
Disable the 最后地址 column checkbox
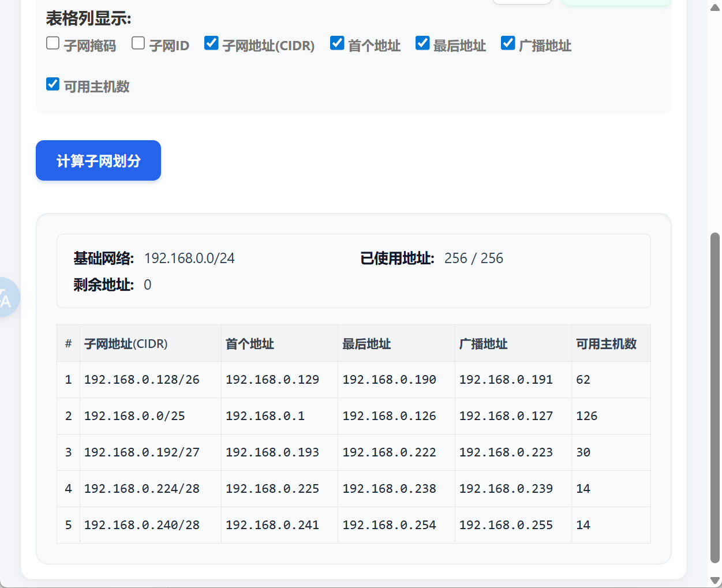click(x=422, y=43)
